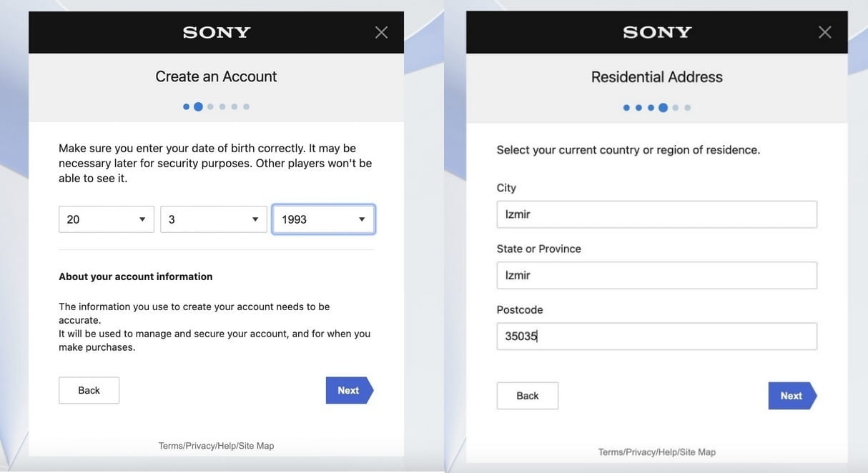Click the Sony logo in right panel

coord(657,32)
